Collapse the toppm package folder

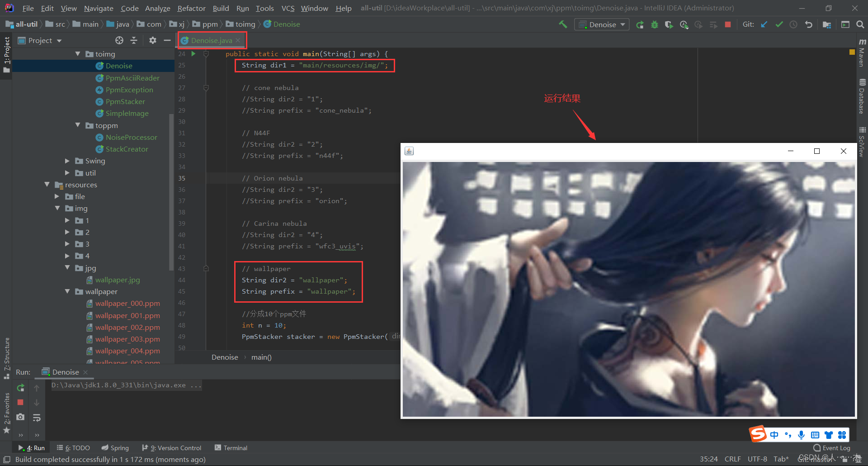point(78,125)
